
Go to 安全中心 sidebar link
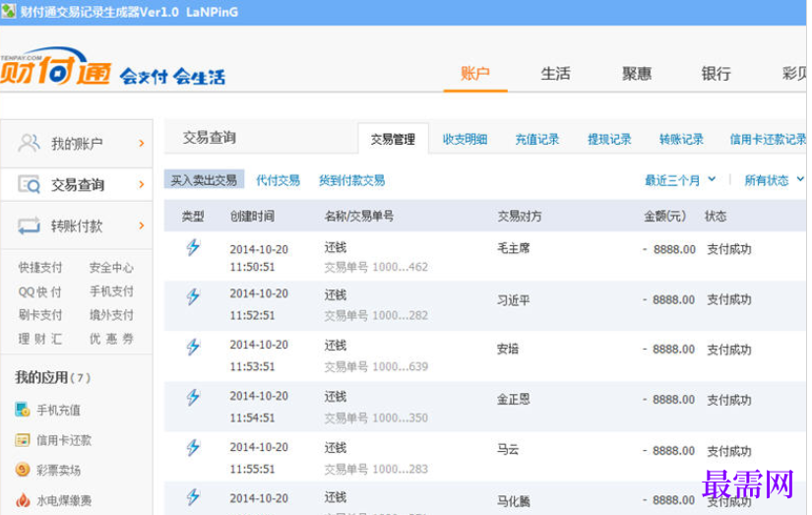point(111,267)
